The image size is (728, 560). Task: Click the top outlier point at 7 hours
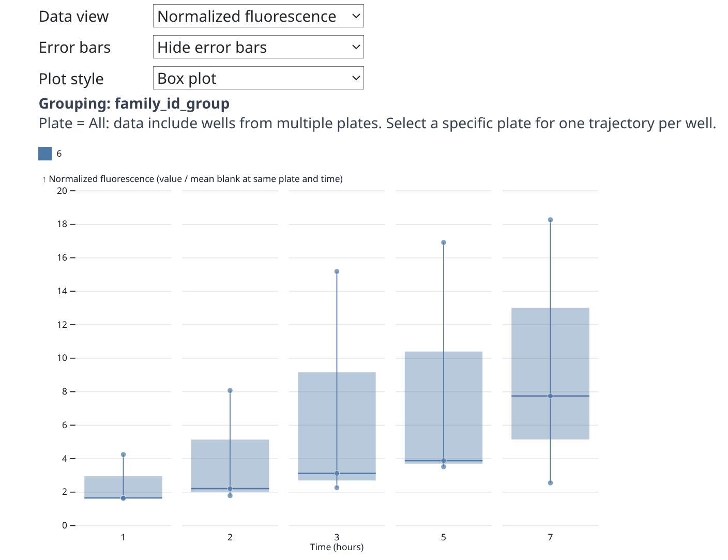click(550, 220)
